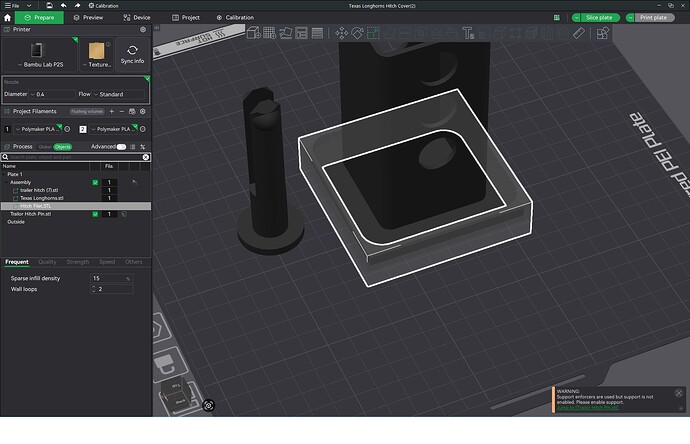Click the AMS sync icon in Project Filaments
This screenshot has height=444, width=690.
(132, 112)
